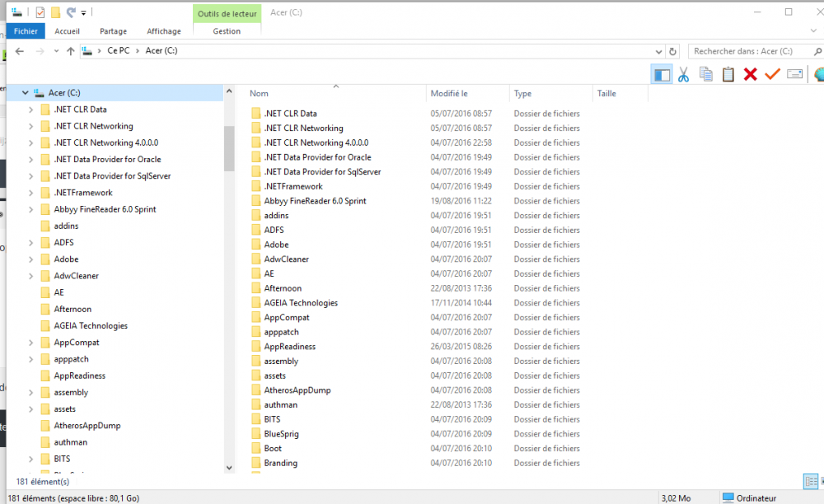Click the Ordinateur computer icon in status bar
Screen dimensions: 824x504
728,497
